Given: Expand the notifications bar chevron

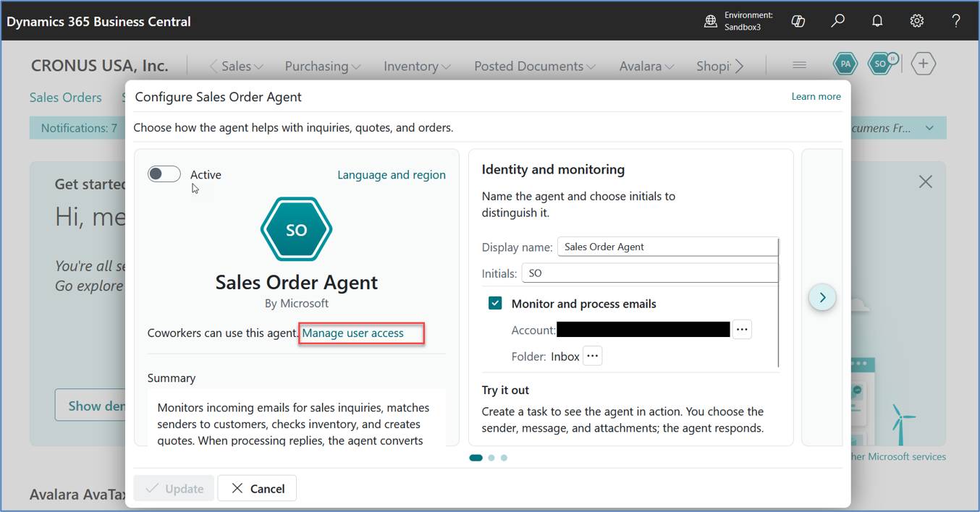Looking at the screenshot, I should click(930, 128).
